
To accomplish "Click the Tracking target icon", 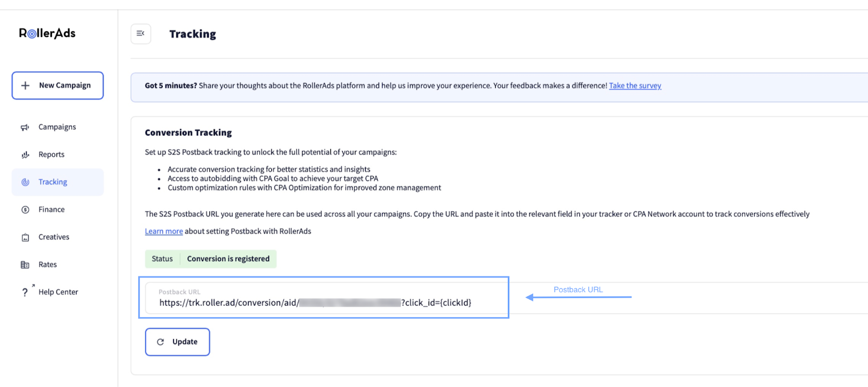I will 25,182.
